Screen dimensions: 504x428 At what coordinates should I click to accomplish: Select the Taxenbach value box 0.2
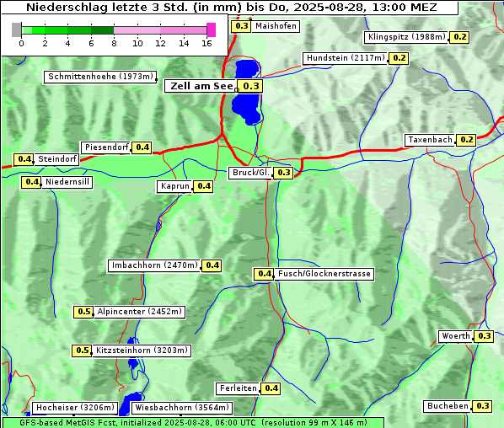point(466,140)
